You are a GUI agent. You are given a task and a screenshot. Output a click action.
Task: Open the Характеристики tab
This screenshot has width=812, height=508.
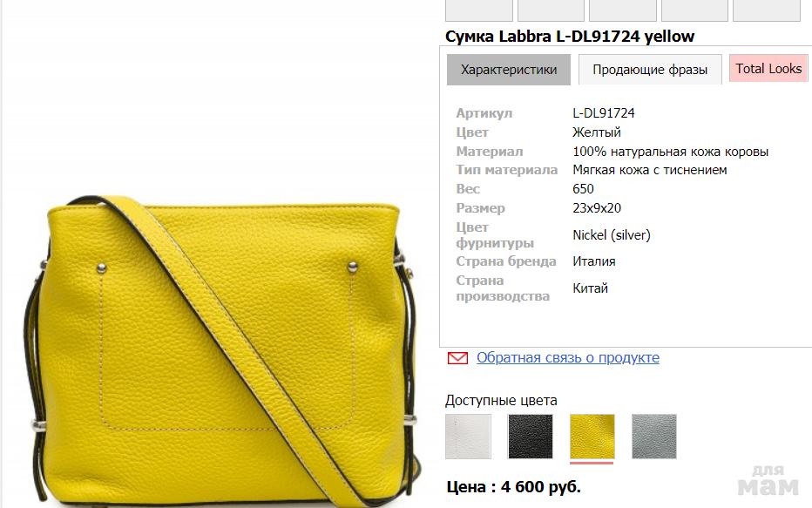point(509,70)
